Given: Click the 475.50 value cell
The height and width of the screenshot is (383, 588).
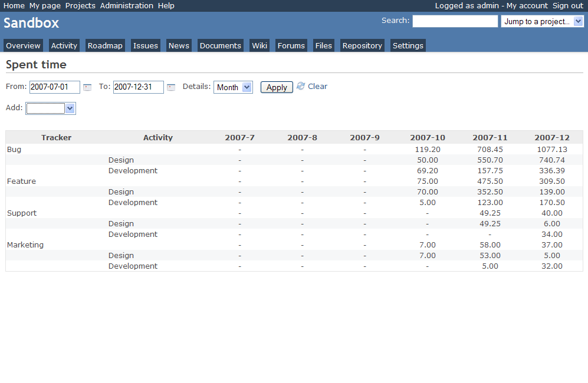Looking at the screenshot, I should pos(490,181).
